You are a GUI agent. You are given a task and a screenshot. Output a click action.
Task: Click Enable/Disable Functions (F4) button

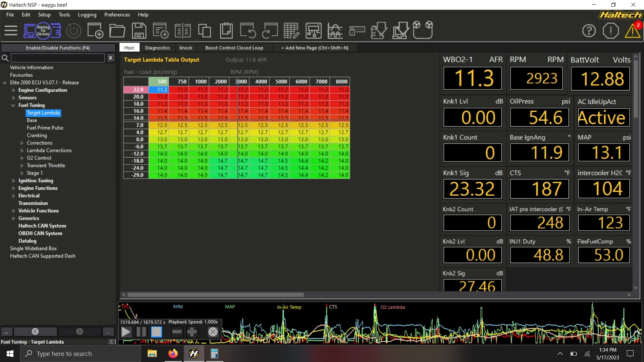click(x=58, y=48)
